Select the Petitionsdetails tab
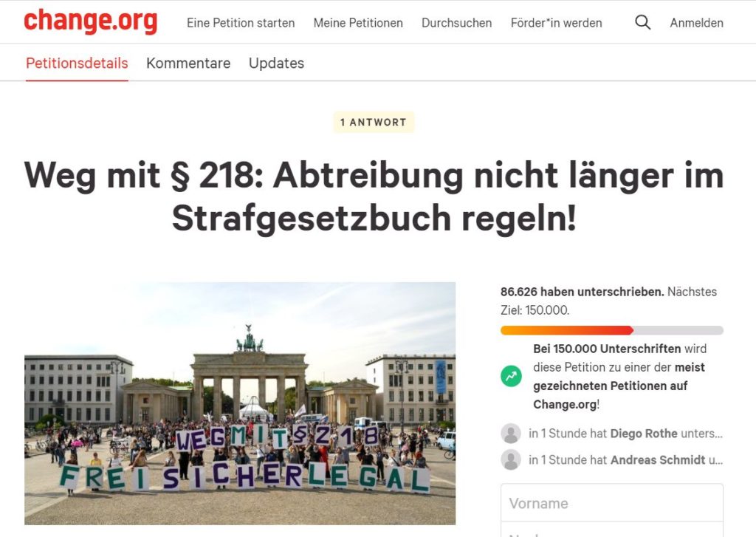 pos(77,64)
